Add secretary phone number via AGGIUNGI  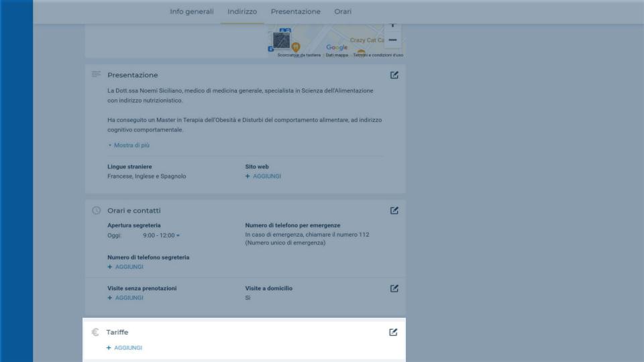click(x=125, y=267)
